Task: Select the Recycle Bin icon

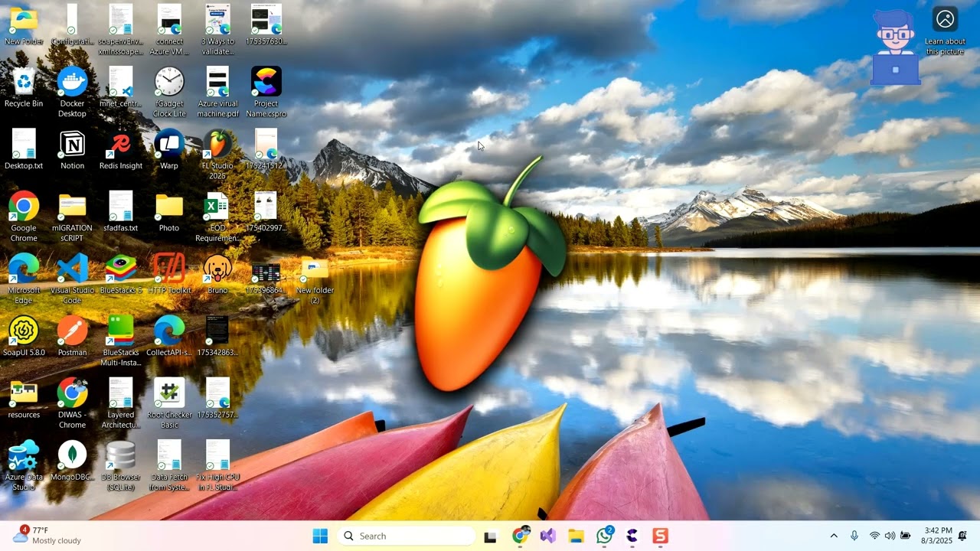Action: [24, 81]
